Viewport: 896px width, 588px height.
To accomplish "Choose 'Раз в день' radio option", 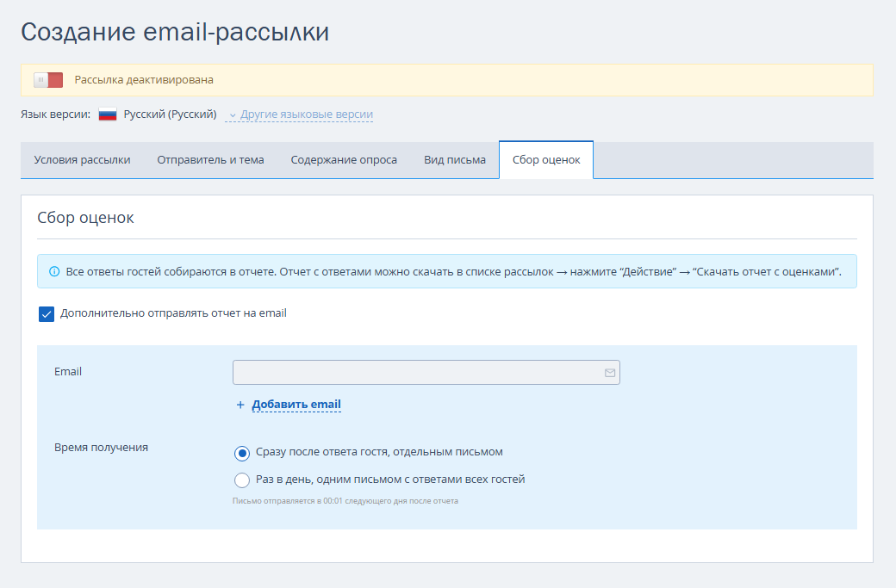I will [242, 480].
